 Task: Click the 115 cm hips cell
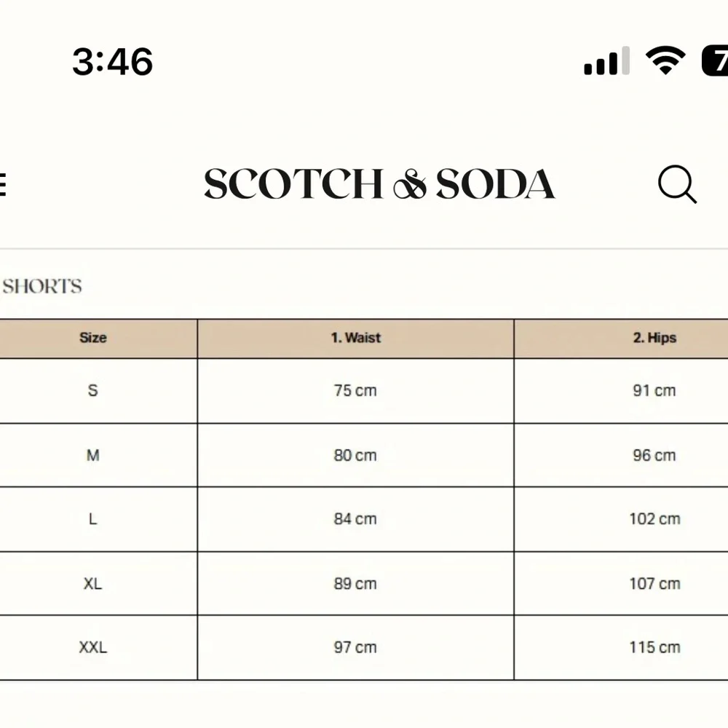[x=654, y=647]
